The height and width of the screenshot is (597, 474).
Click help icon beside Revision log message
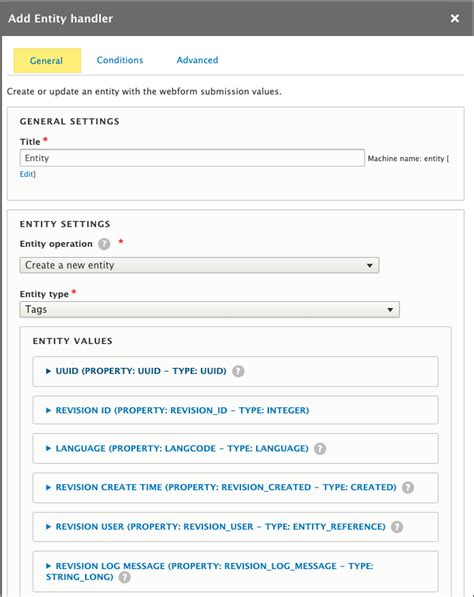(124, 578)
